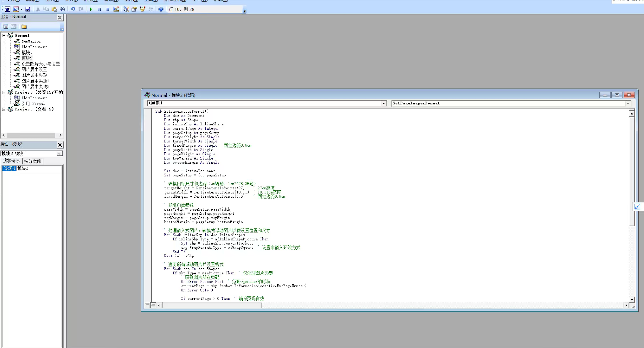Open the SetPageImagesFormat procedure dropdown
644x348 pixels.
click(628, 103)
